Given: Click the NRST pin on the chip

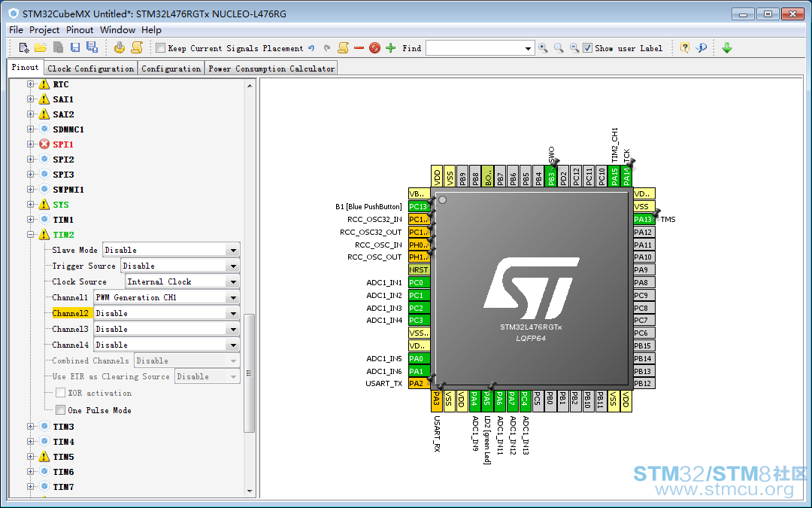Looking at the screenshot, I should tap(419, 269).
